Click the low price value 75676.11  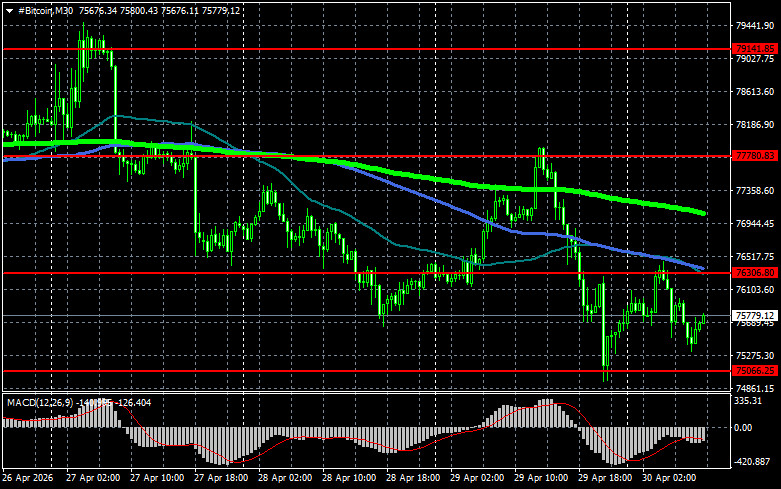(180, 10)
